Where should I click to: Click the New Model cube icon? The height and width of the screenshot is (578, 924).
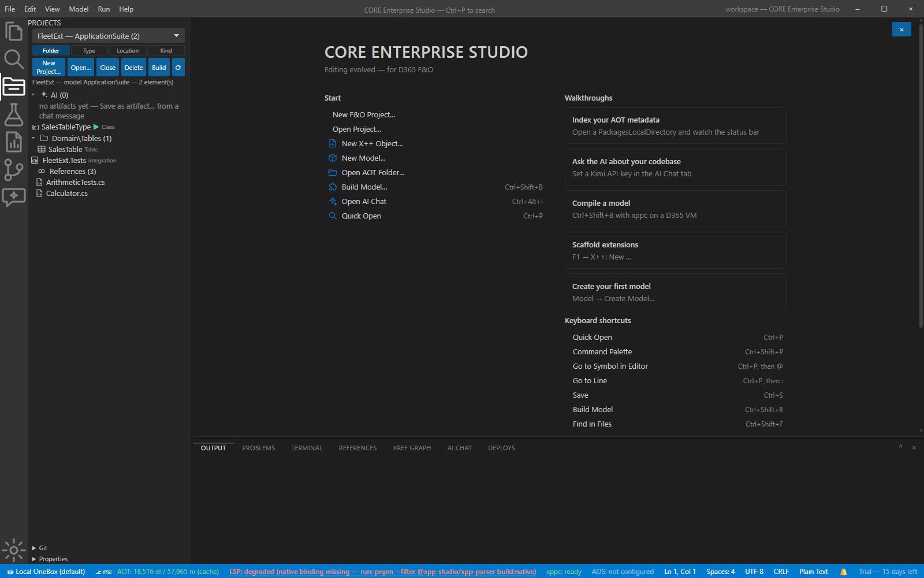click(x=333, y=158)
